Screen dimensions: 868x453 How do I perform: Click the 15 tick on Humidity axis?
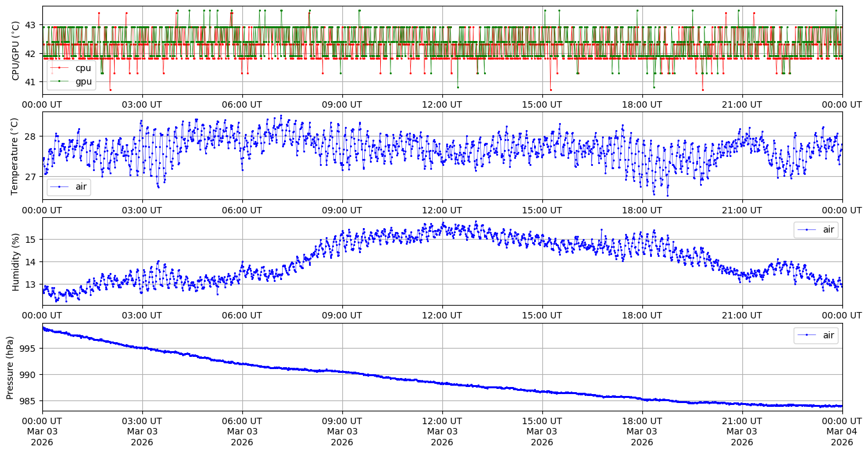[x=31, y=240]
